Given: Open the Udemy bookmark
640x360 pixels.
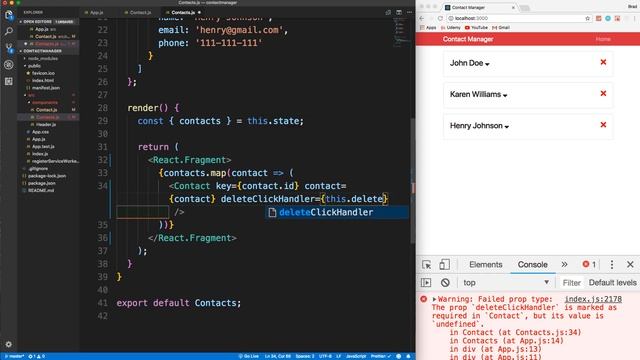Looking at the screenshot, I should (x=451, y=28).
